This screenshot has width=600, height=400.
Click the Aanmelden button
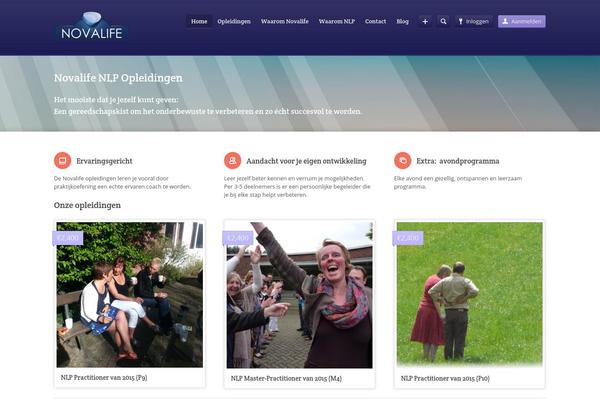click(522, 21)
